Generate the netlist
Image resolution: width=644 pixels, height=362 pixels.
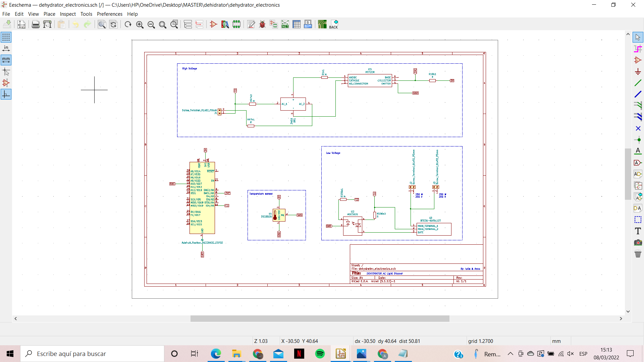coord(285,24)
